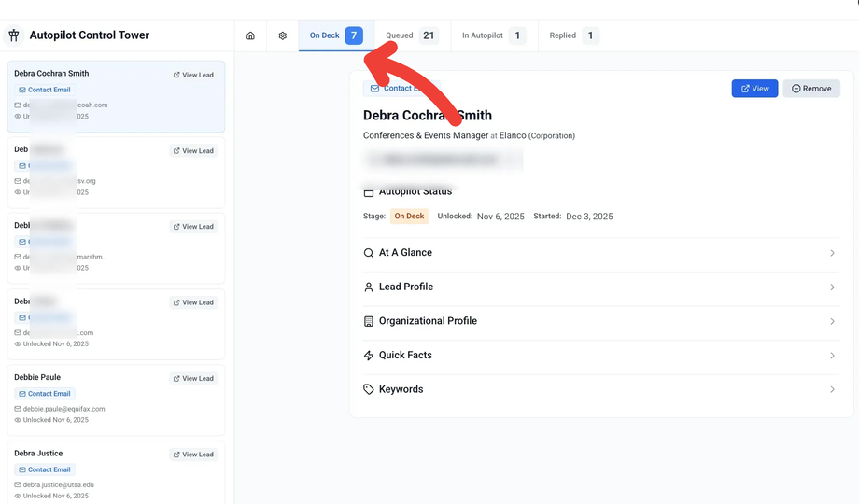Image resolution: width=859 pixels, height=504 pixels.
Task: Click the blue View button
Action: pyautogui.click(x=754, y=89)
